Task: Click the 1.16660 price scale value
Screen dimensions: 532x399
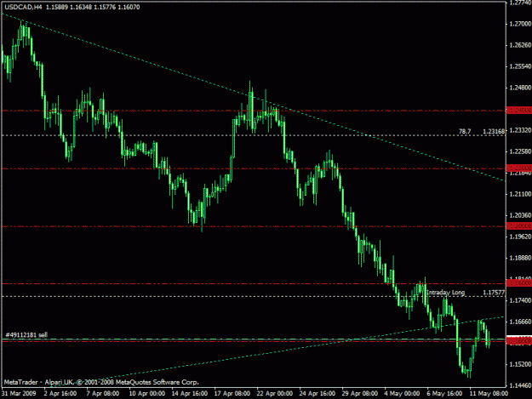Action: tap(520, 322)
